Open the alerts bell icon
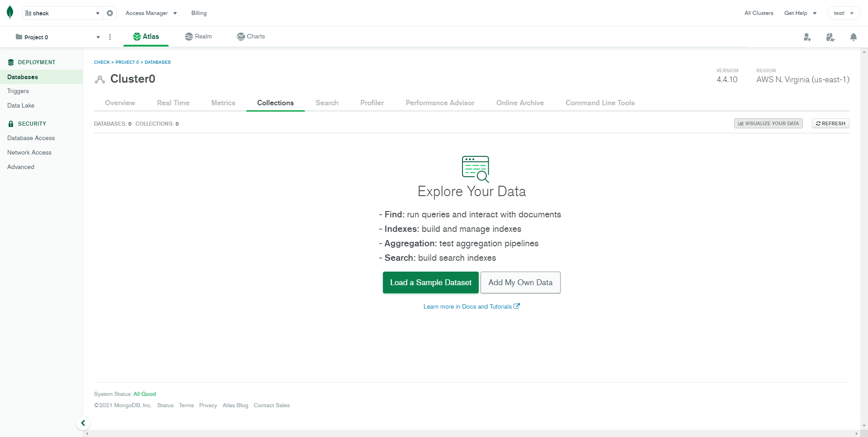Image resolution: width=868 pixels, height=437 pixels. click(853, 37)
